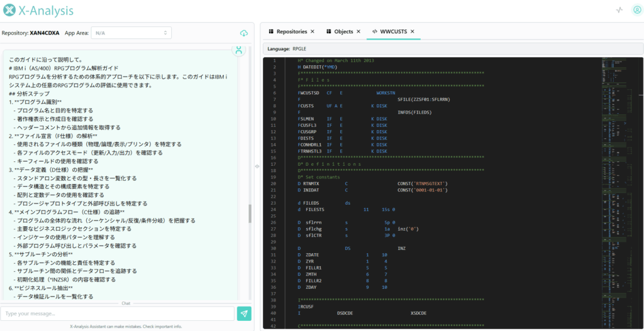The image size is (644, 331).
Task: Click the 'D* Set constants' comment
Action: [x=319, y=177]
